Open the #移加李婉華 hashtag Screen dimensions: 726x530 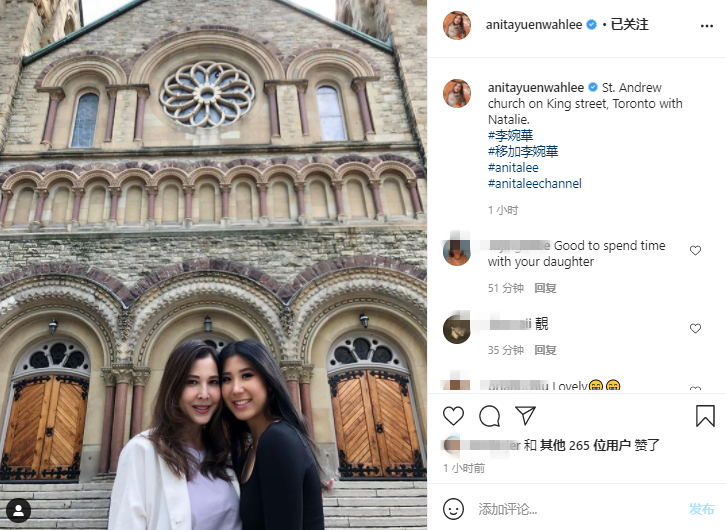(x=523, y=151)
